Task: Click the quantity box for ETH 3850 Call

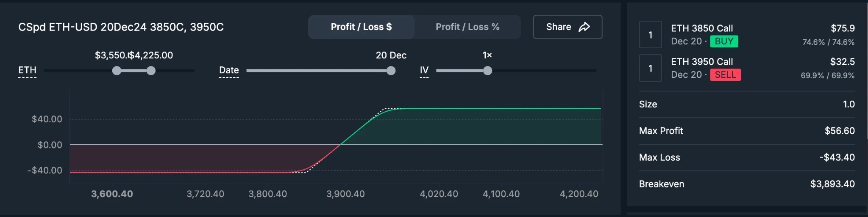Action: 650,35
